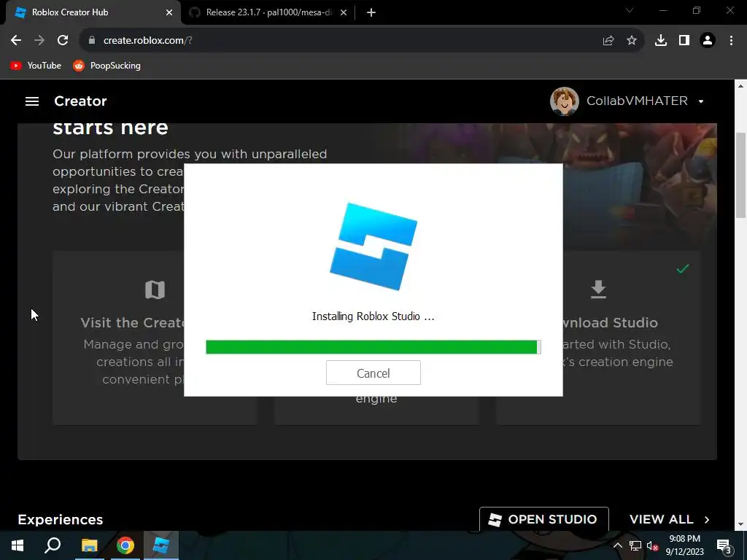This screenshot has height=560, width=747.
Task: Reload the current page
Action: click(63, 41)
